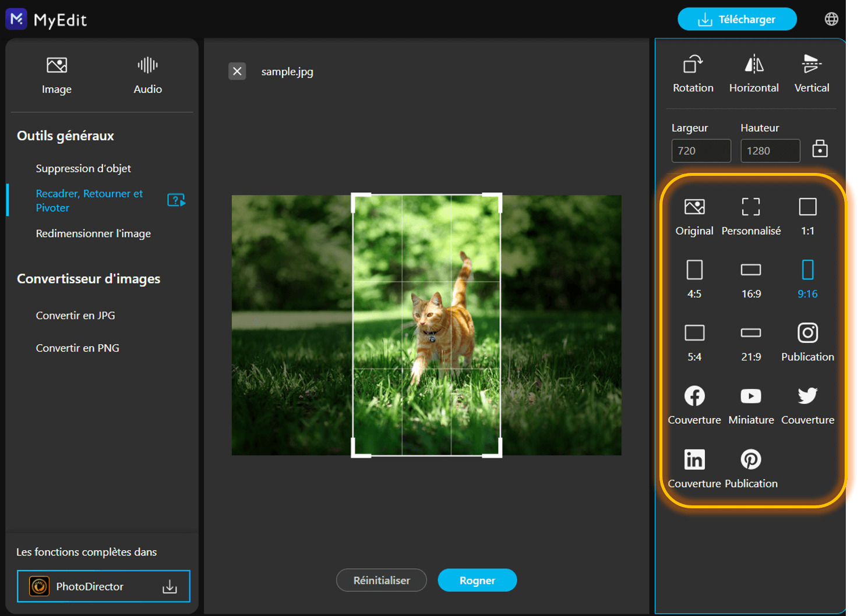861x616 pixels.
Task: Select the Image tab
Action: [x=57, y=75]
